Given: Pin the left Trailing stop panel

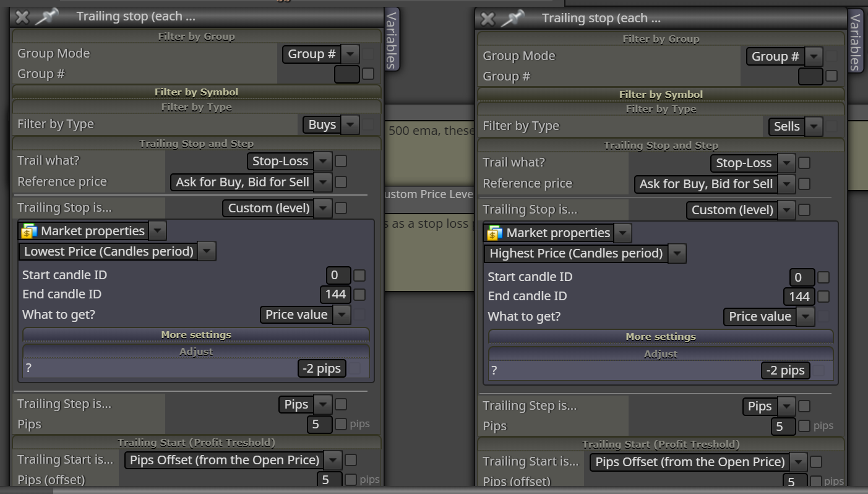Looking at the screenshot, I should click(47, 17).
